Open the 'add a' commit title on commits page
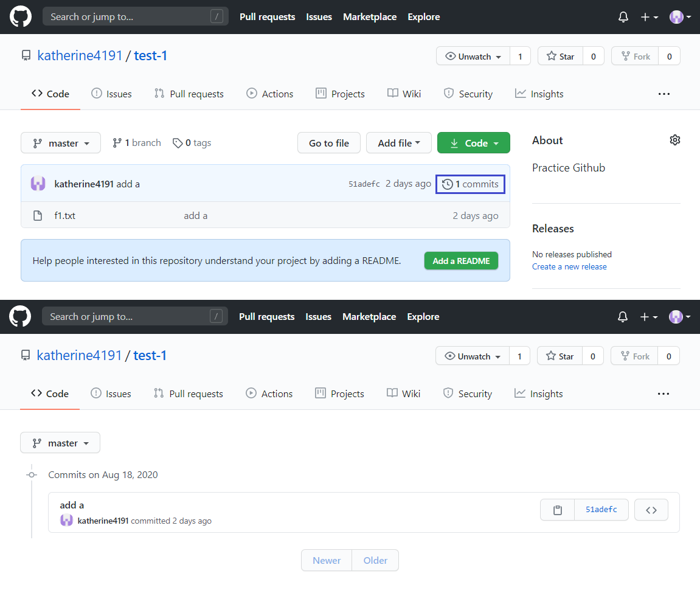Image resolution: width=700 pixels, height=593 pixels. pos(72,505)
